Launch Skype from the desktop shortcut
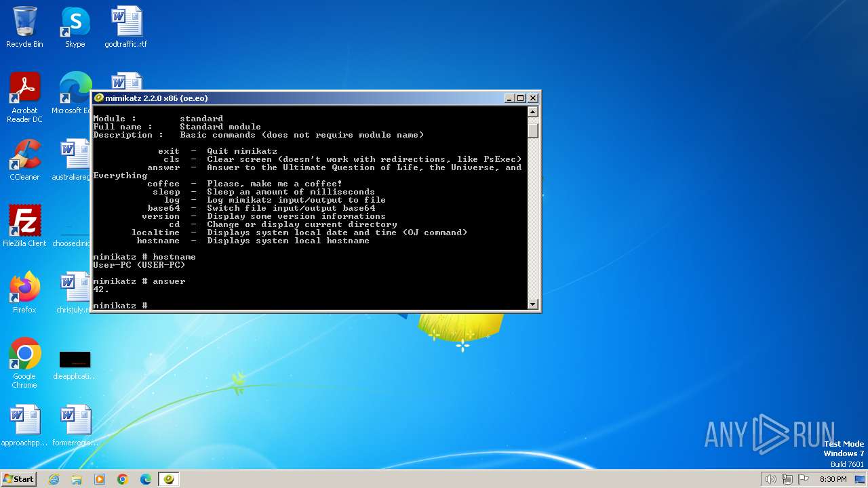The height and width of the screenshot is (488, 868). 75,27
